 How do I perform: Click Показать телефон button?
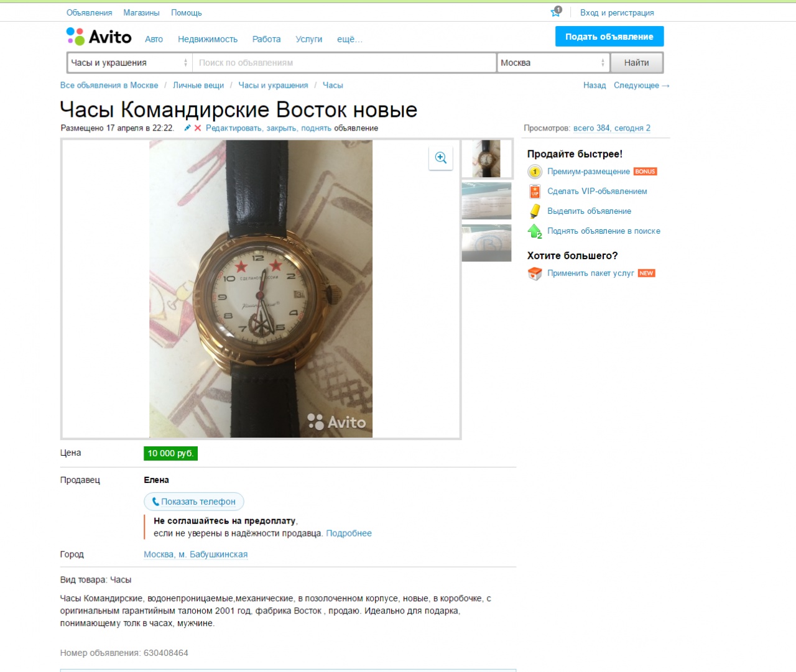tap(194, 502)
